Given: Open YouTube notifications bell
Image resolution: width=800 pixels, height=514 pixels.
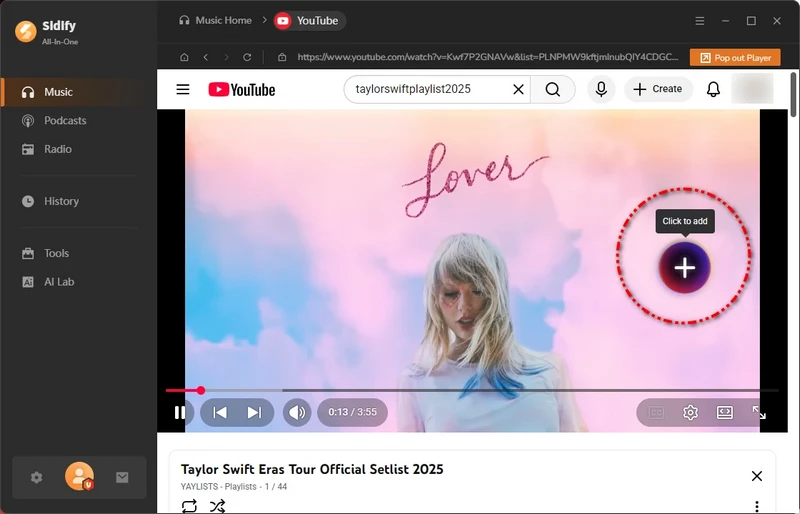Looking at the screenshot, I should coord(713,89).
